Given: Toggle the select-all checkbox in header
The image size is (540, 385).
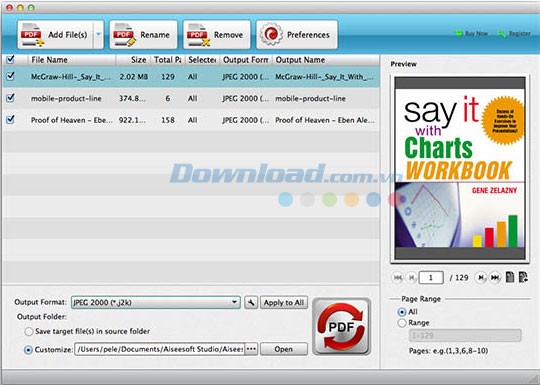Looking at the screenshot, I should (10, 59).
